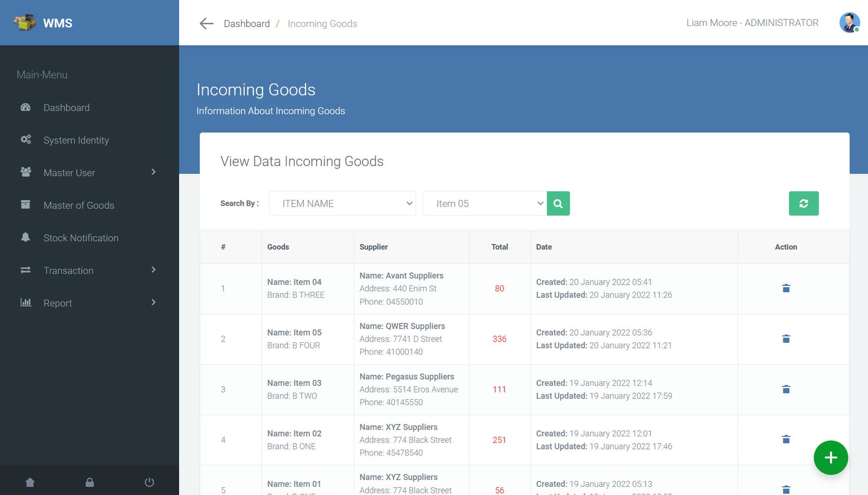The image size is (868, 495).
Task: Click the Stock Notification bell icon
Action: click(x=25, y=237)
